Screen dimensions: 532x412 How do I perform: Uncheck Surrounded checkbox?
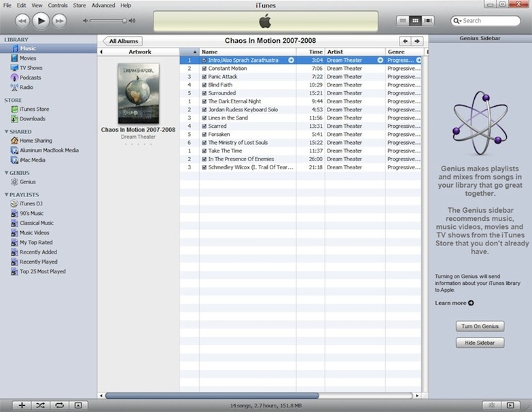205,93
